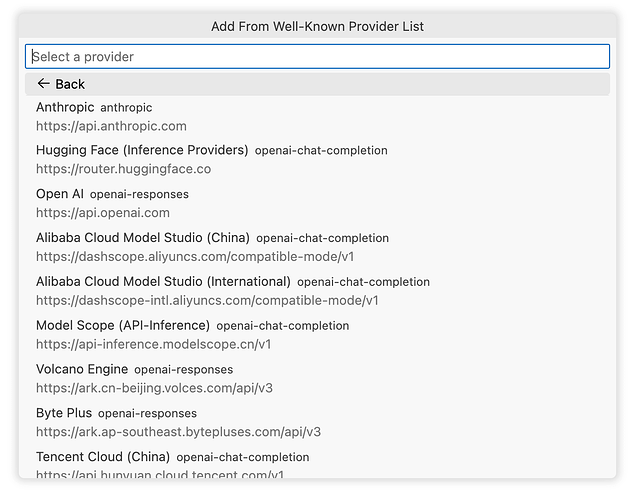Select Alibaba Cloud Model Studio (China)

click(x=317, y=247)
